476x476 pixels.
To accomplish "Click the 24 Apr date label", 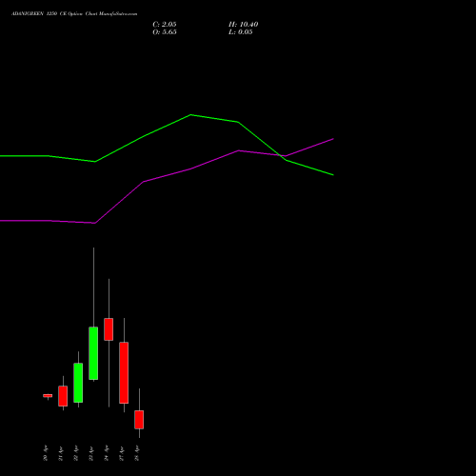I will (107, 453).
